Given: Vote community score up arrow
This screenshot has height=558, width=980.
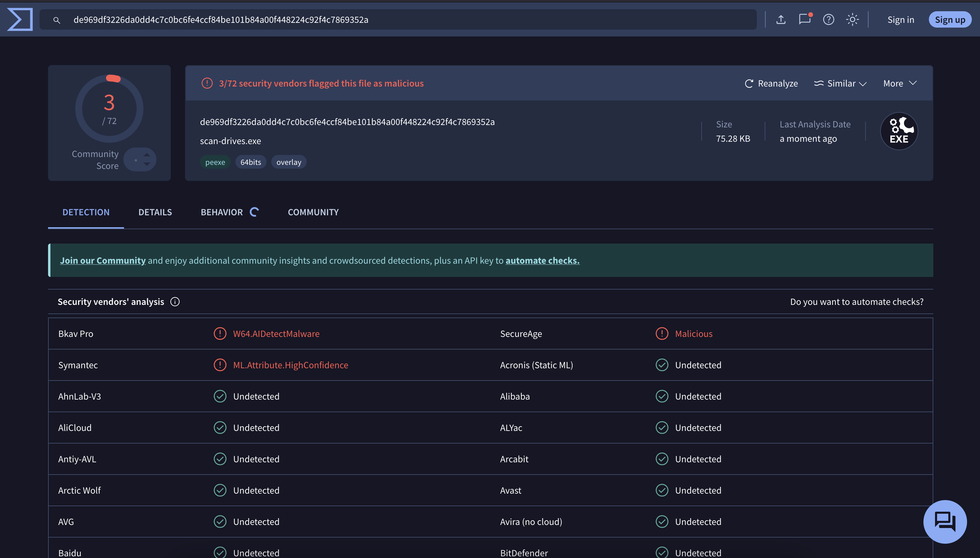Looking at the screenshot, I should coord(147,154).
